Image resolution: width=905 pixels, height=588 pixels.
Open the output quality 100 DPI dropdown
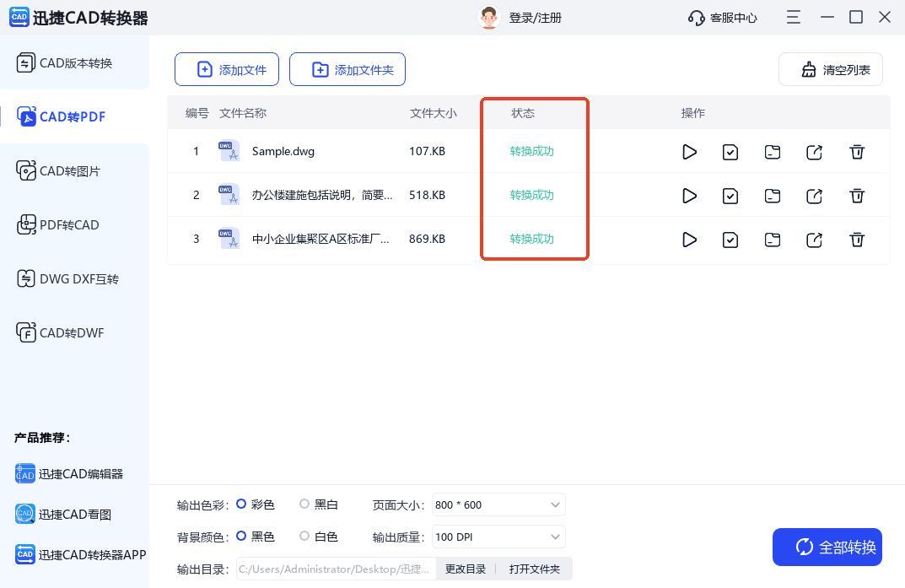pyautogui.click(x=498, y=537)
